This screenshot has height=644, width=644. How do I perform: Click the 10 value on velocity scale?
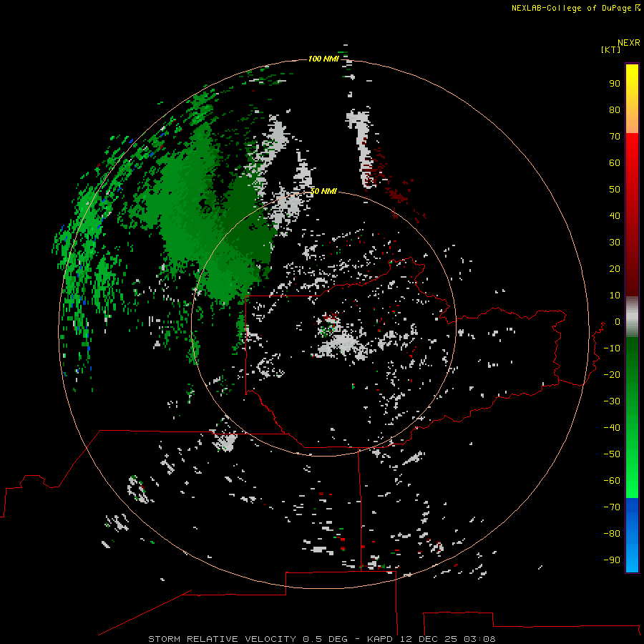click(x=615, y=296)
